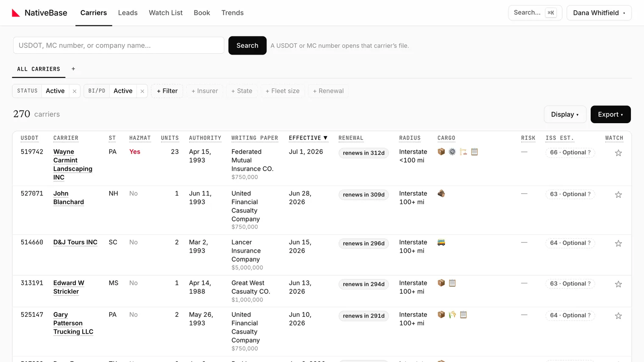Screen dimensions: 644x362
Task: Open D&J Tours INC carrier link
Action: (75, 242)
